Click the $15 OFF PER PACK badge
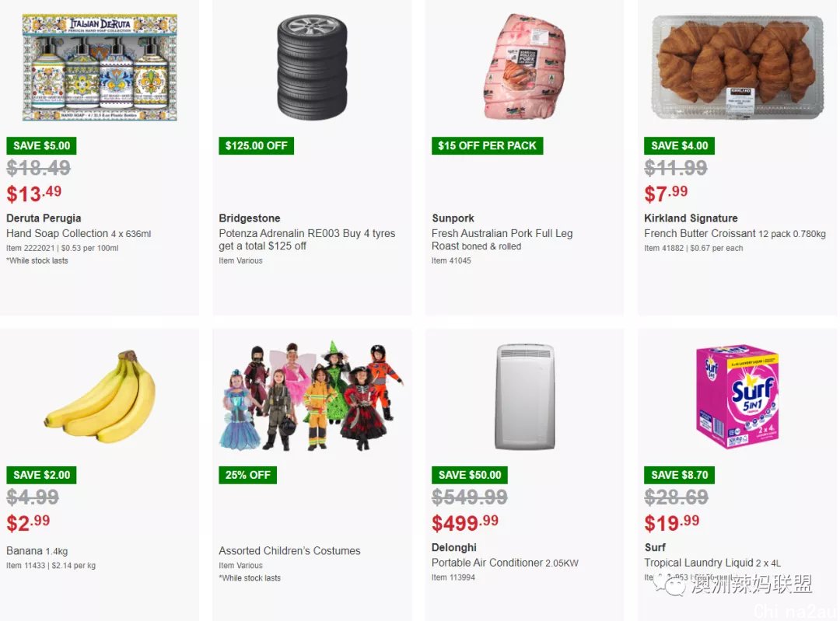 487,145
